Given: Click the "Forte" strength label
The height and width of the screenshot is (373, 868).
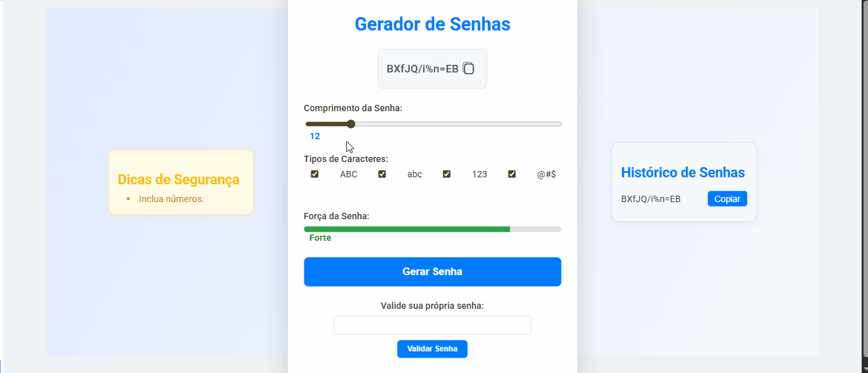Looking at the screenshot, I should tap(320, 238).
